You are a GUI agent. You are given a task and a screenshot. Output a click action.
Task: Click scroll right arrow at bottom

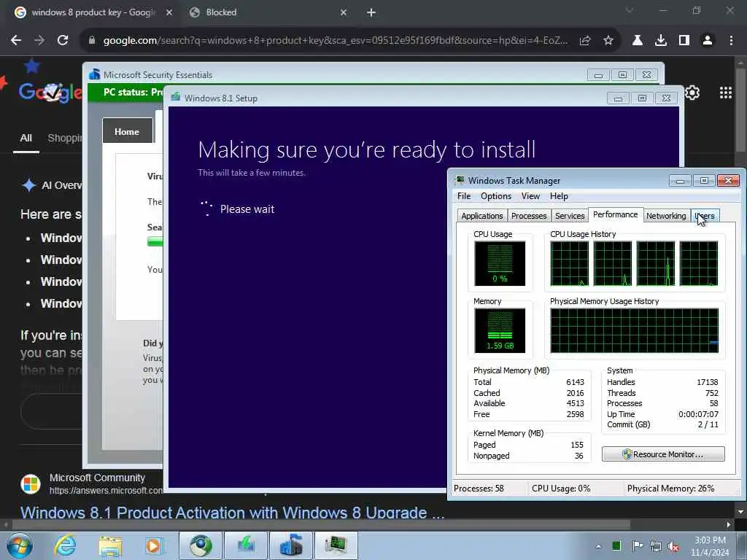point(729,525)
